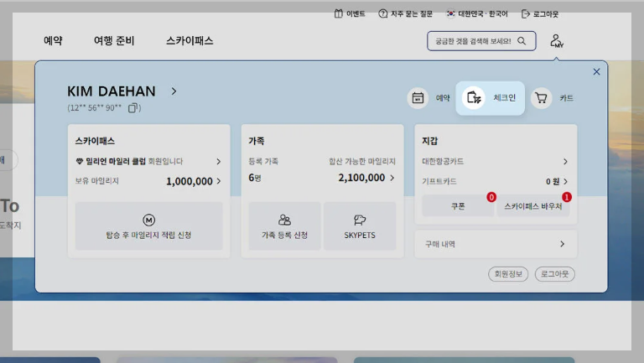This screenshot has height=363, width=644.
Task: Click the 0 원 gift card amount
Action: pos(553,181)
